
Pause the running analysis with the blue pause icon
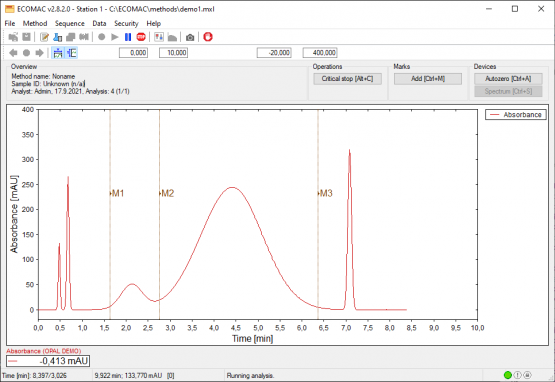click(x=128, y=37)
